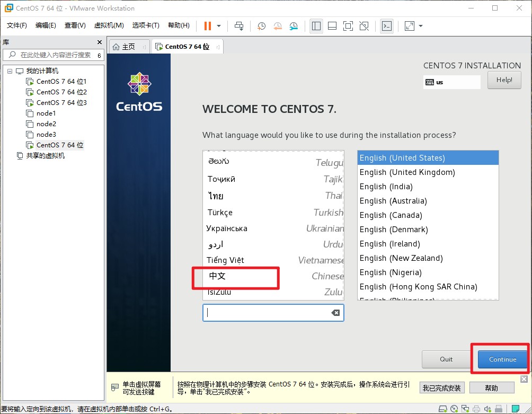Close the CentOS 7 64 位 tab
532x414 pixels.
click(218, 47)
